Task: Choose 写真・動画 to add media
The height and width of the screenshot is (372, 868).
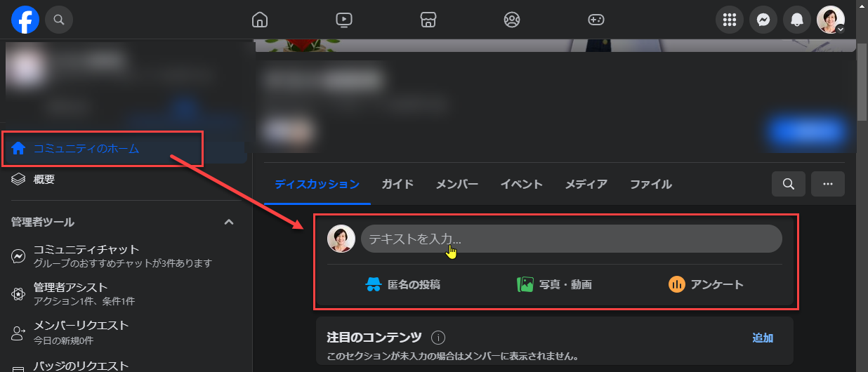Action: coord(555,284)
